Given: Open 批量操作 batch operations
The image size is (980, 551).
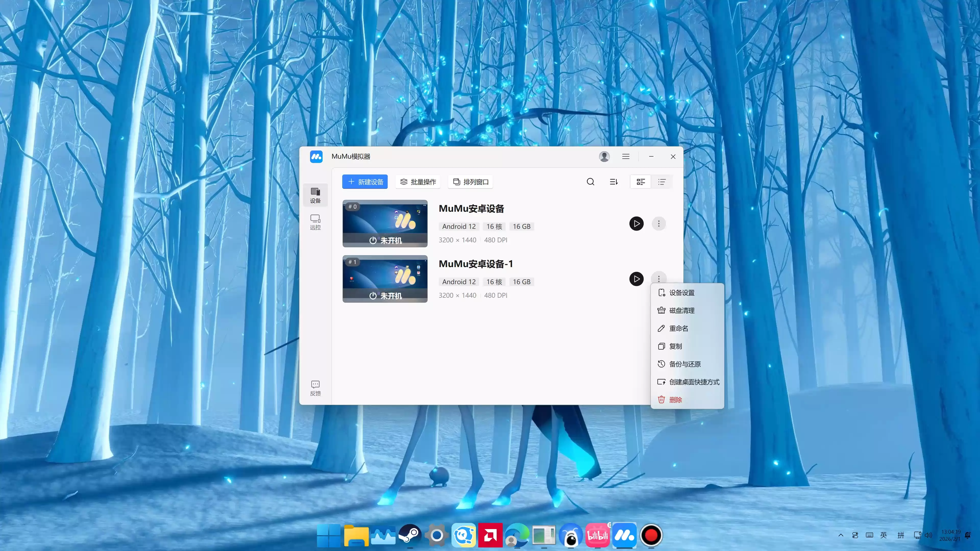Looking at the screenshot, I should 418,182.
